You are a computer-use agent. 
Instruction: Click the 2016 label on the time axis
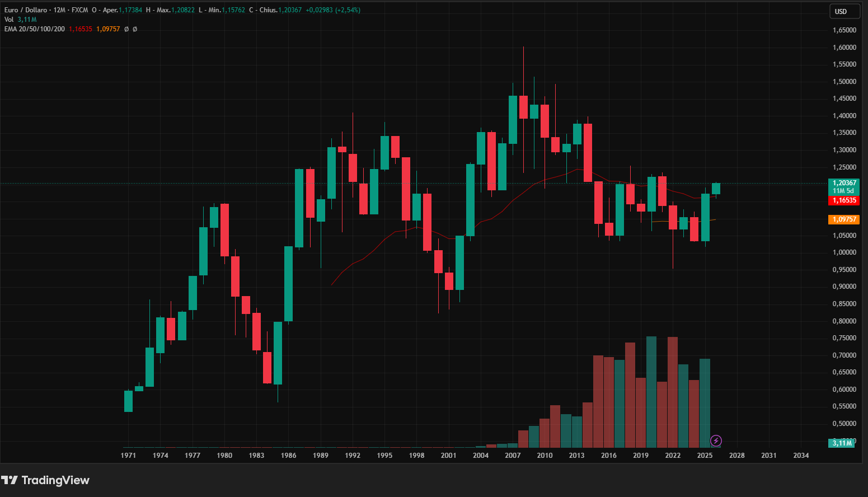609,456
